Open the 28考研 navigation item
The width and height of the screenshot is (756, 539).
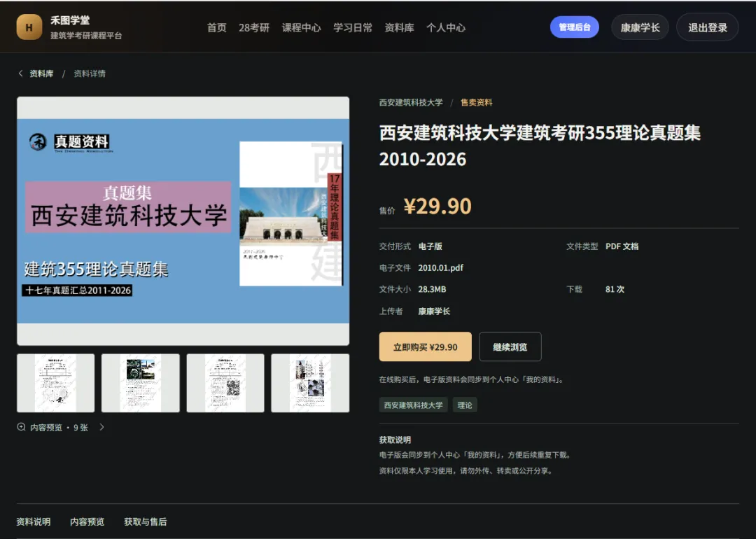click(x=253, y=27)
